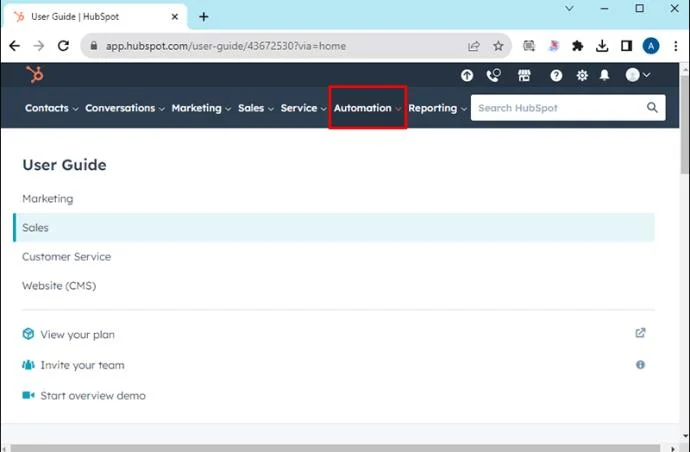This screenshot has width=690, height=452.
Task: Open View your plan link
Action: (77, 334)
